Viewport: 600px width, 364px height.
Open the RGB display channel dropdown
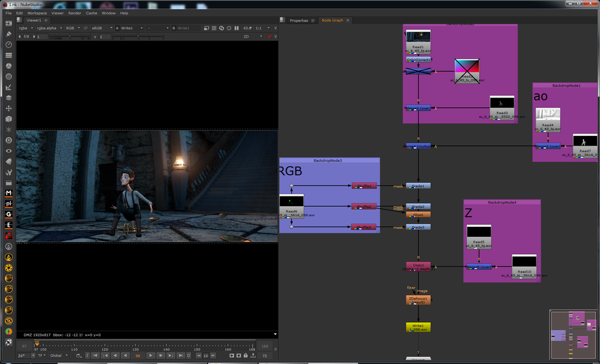[72, 28]
